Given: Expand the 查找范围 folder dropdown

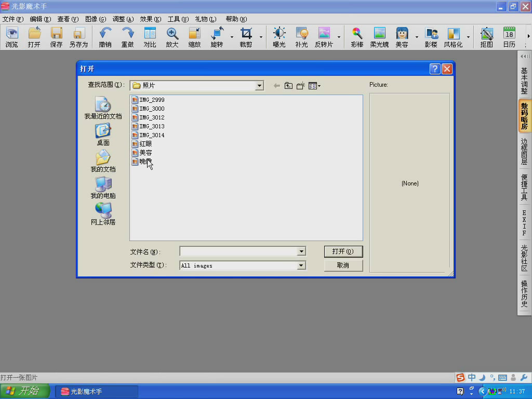Looking at the screenshot, I should click(x=259, y=86).
